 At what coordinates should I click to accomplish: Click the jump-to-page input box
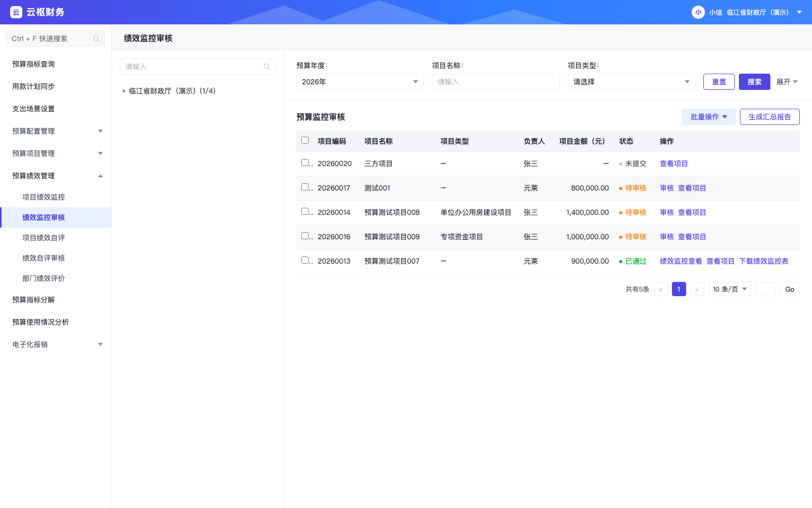click(766, 289)
